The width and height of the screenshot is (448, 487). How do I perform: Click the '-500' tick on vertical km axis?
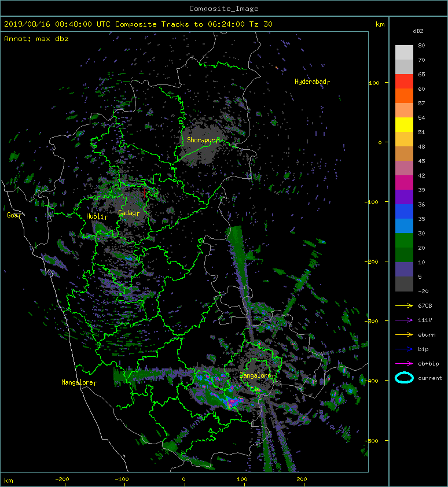(x=372, y=441)
